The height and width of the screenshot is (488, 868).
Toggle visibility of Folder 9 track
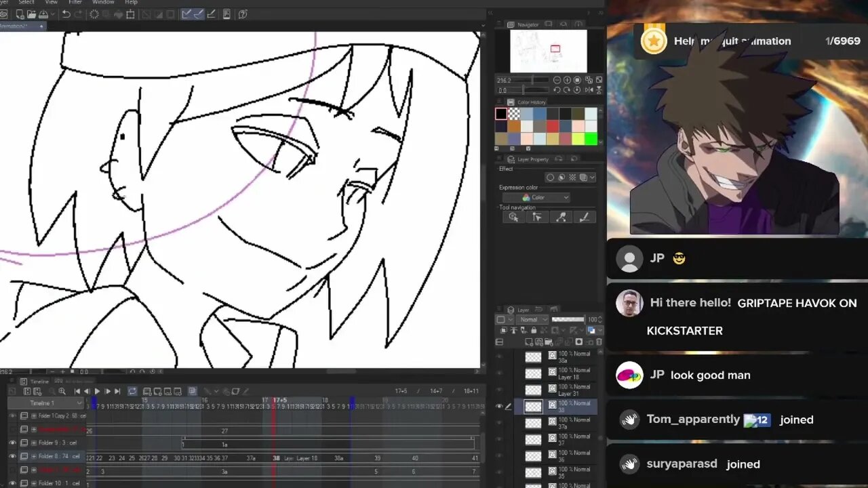point(12,443)
